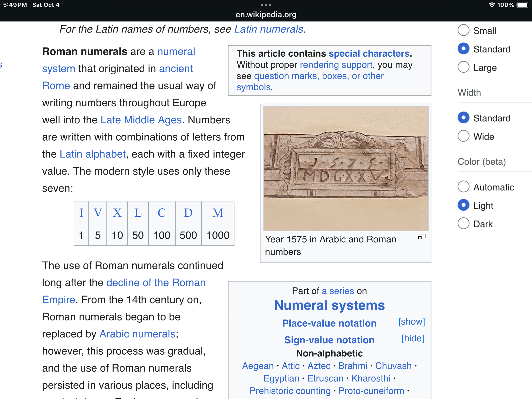Expand Place-value notation with show
Image resolution: width=532 pixels, height=399 pixels.
(x=412, y=322)
